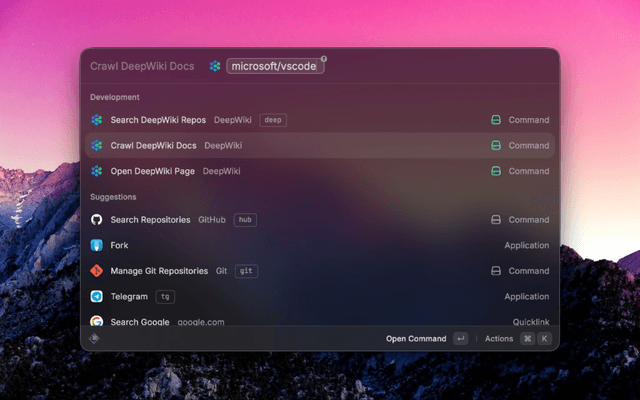Click the Google logo icon
The image size is (640, 400).
point(97,321)
